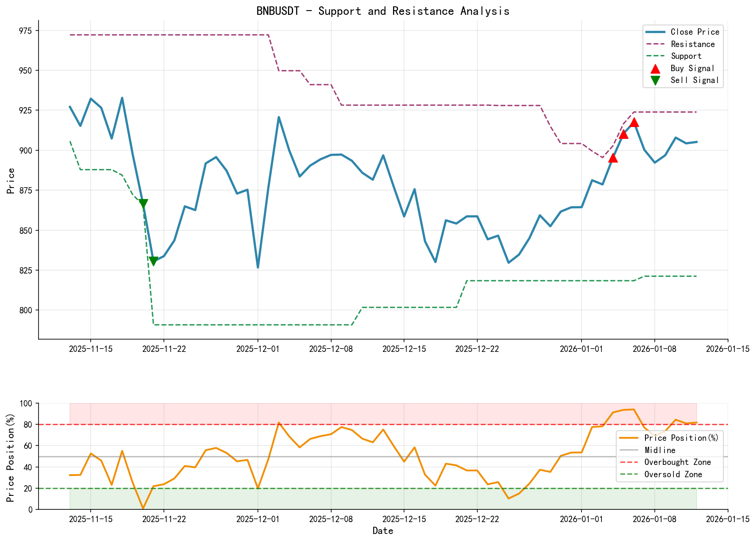This screenshot has height=542, width=756.
Task: Click the middle red Buy Signal arrow
Action: coord(623,135)
